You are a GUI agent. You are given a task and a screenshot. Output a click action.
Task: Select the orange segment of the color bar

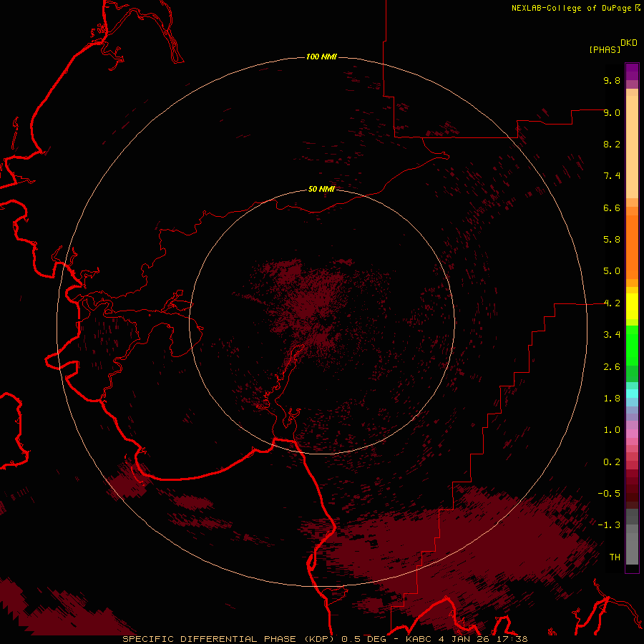pos(632,248)
